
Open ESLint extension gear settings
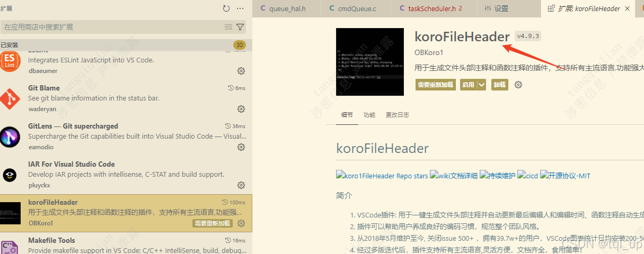(241, 71)
